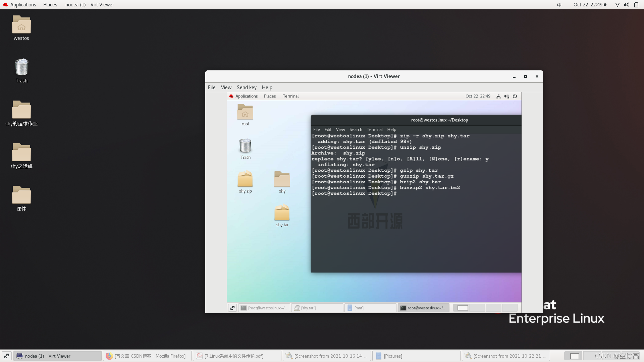Screen dimensions: 644x362
Task: Open the guest root home folder
Action: pyautogui.click(x=245, y=112)
